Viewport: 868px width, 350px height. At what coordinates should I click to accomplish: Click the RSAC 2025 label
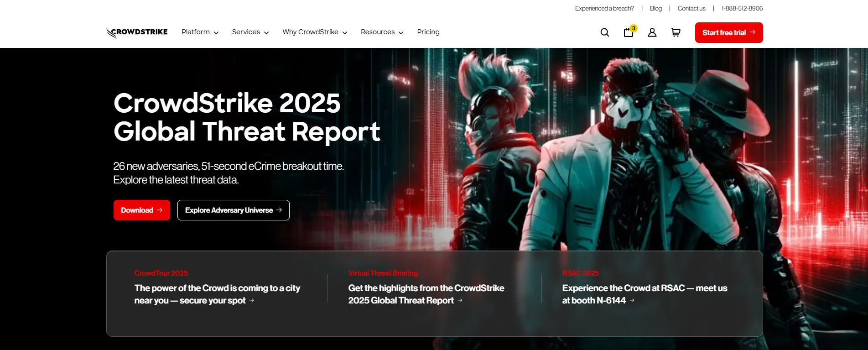coord(581,273)
